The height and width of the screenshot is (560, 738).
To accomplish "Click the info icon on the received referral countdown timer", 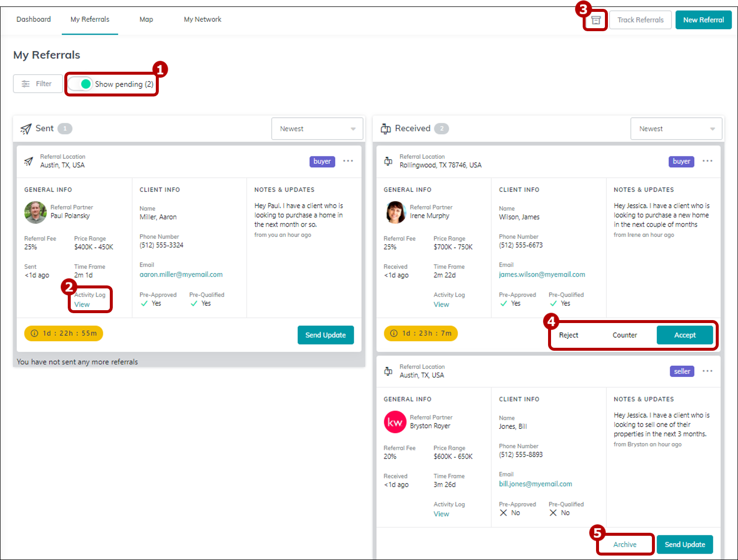I will [393, 333].
